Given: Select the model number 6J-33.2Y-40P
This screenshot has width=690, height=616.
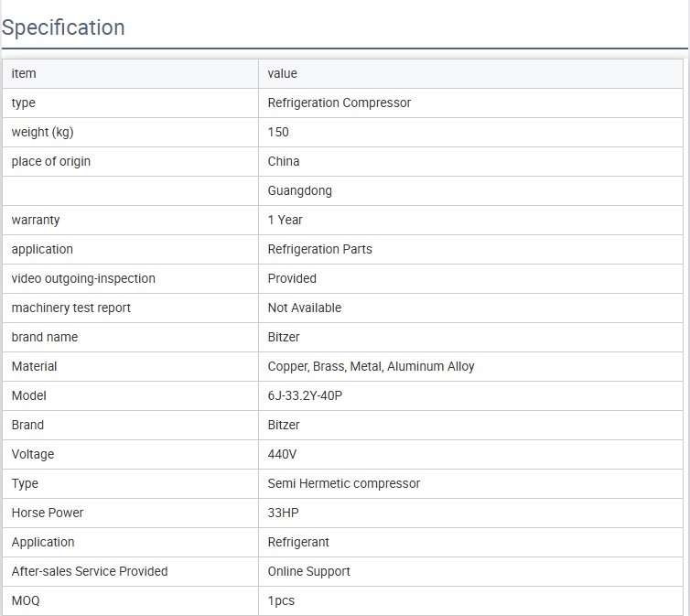Looking at the screenshot, I should click(x=305, y=395).
